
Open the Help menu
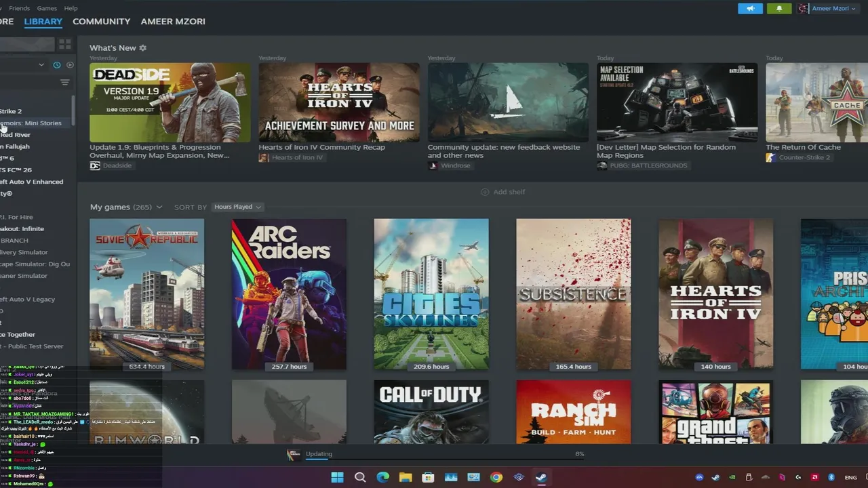pos(71,8)
